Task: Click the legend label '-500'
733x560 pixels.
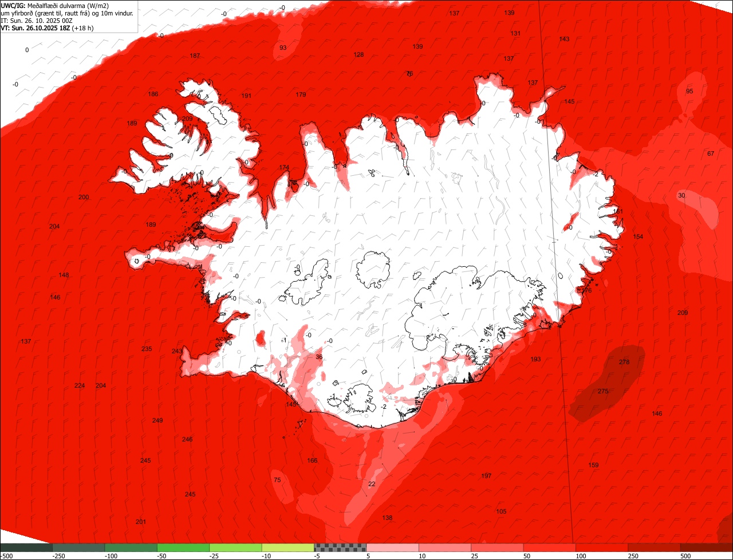Action: pyautogui.click(x=6, y=556)
